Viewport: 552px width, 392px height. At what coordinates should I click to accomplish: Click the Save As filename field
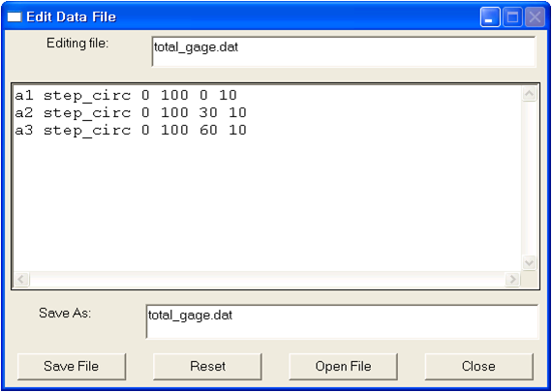342,321
